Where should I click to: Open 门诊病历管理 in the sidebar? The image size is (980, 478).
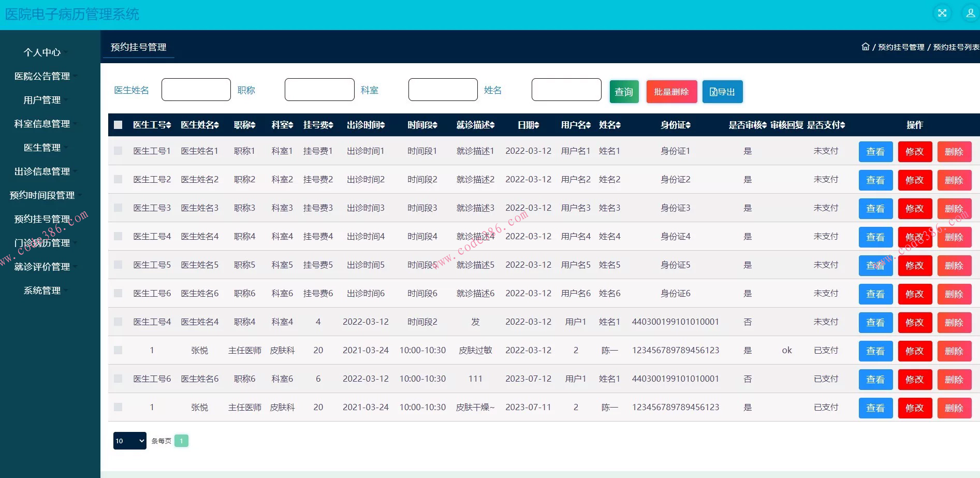[42, 243]
